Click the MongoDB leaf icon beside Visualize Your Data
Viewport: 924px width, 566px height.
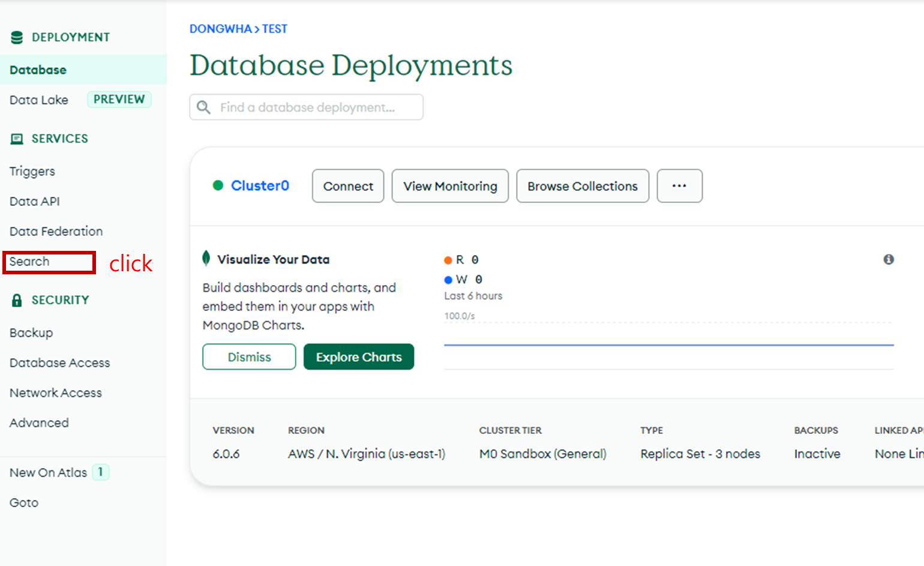pyautogui.click(x=206, y=259)
